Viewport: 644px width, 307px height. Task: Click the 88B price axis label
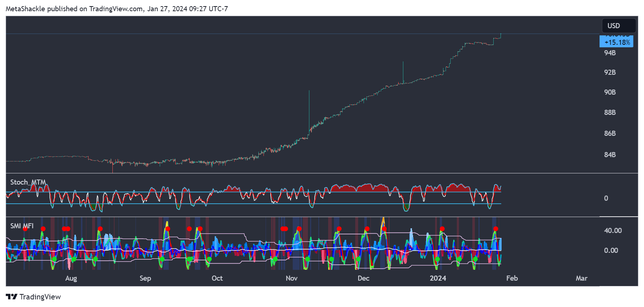pyautogui.click(x=610, y=112)
